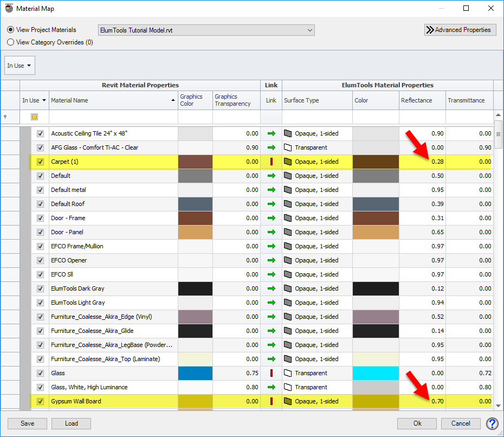Click the red broken-link icon for Carpet (1)

[x=270, y=162]
